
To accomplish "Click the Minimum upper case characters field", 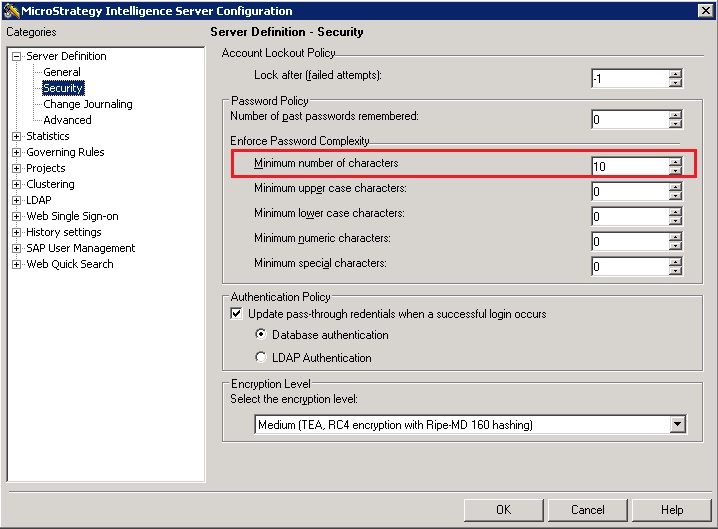I will 630,191.
